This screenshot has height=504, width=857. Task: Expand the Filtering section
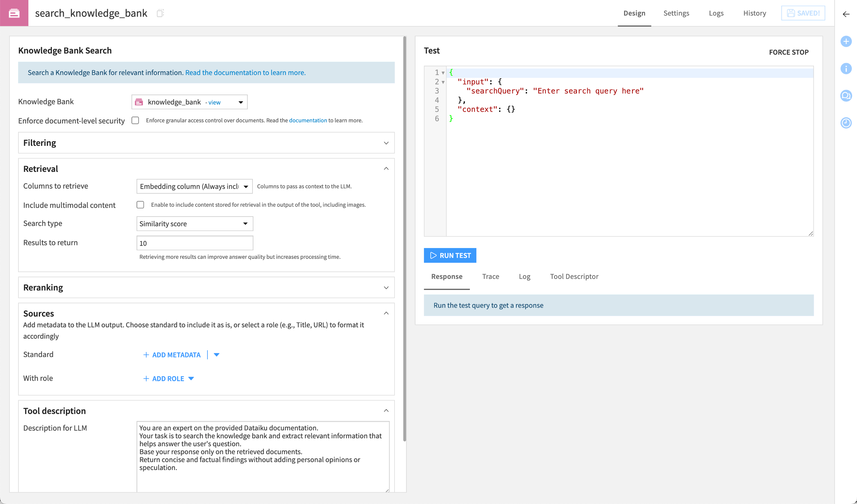click(386, 143)
